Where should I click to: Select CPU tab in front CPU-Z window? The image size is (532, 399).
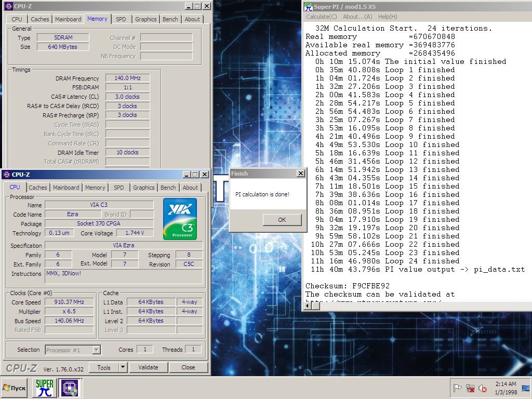[x=15, y=187]
